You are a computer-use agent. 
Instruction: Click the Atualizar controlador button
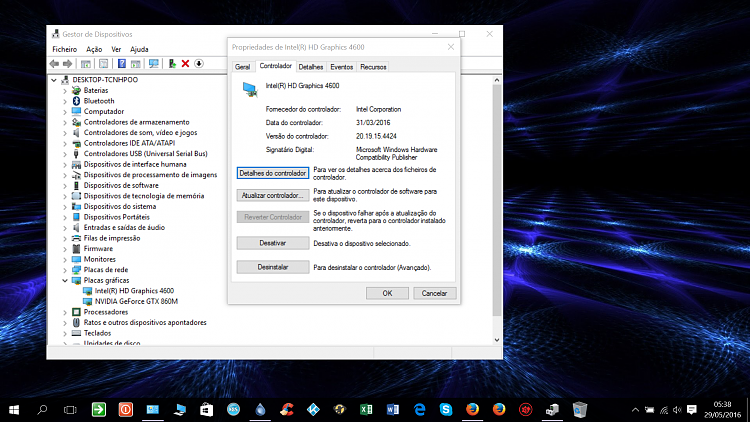click(272, 195)
